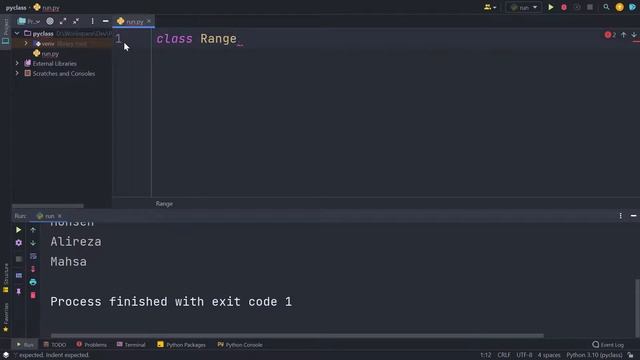Change CRLF line separator in status bar
The width and height of the screenshot is (640, 360).
tap(504, 355)
